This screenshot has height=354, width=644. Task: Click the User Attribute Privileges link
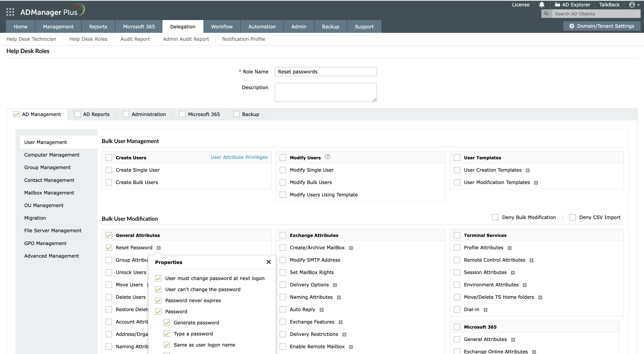(239, 157)
